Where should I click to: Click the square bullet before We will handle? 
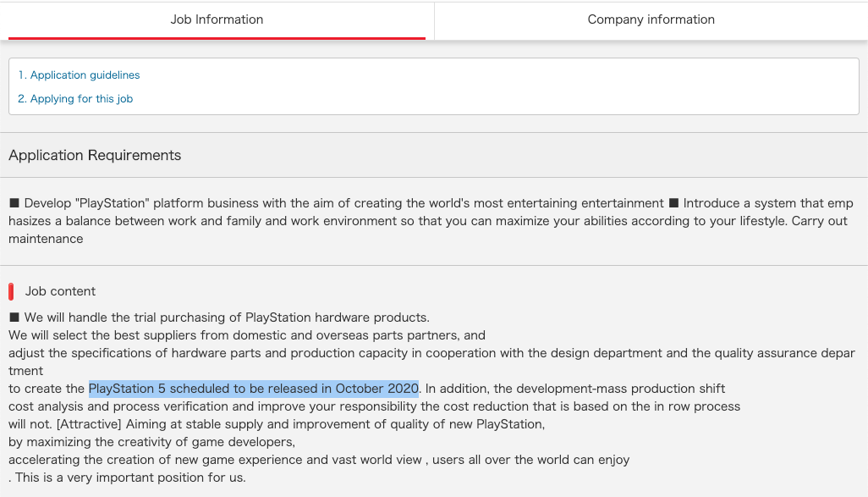pos(14,318)
